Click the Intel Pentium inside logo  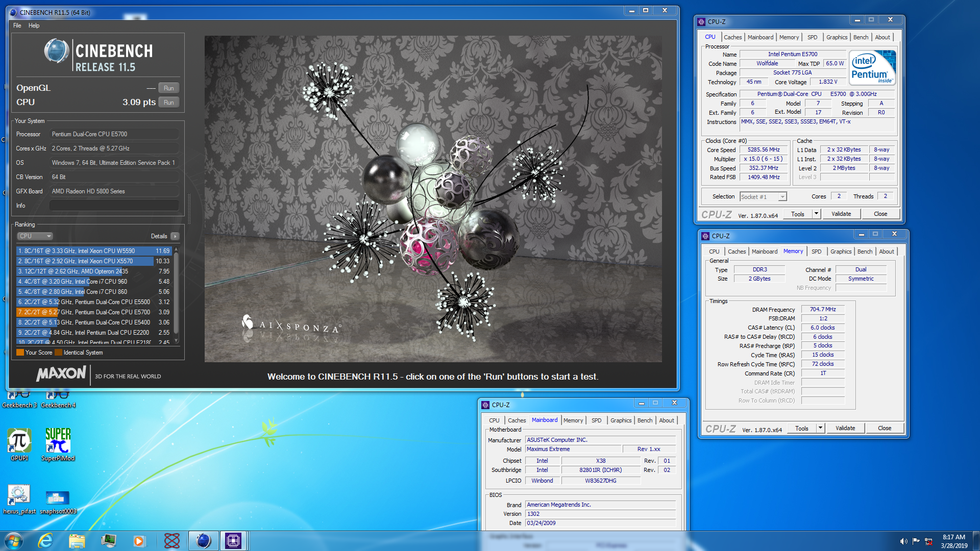[x=872, y=67]
